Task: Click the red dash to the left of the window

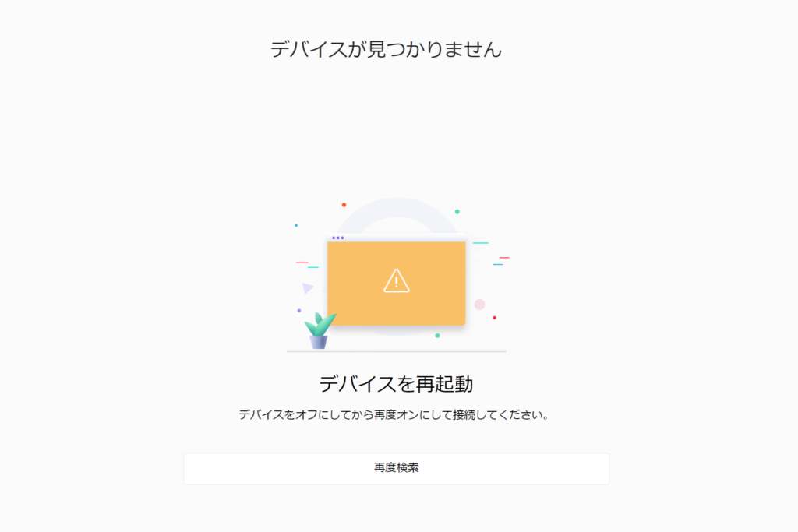Action: pyautogui.click(x=302, y=262)
